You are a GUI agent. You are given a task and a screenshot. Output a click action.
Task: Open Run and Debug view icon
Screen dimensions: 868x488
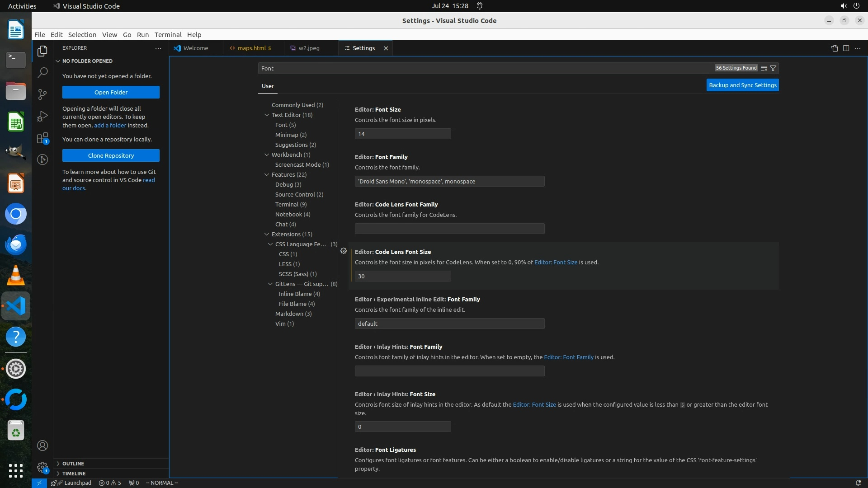pos(42,116)
